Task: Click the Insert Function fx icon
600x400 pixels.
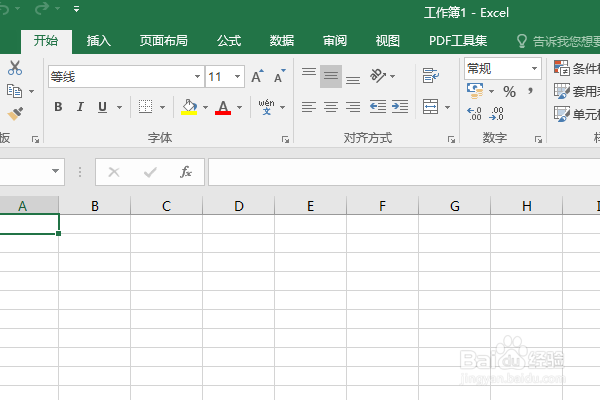Action: (186, 172)
